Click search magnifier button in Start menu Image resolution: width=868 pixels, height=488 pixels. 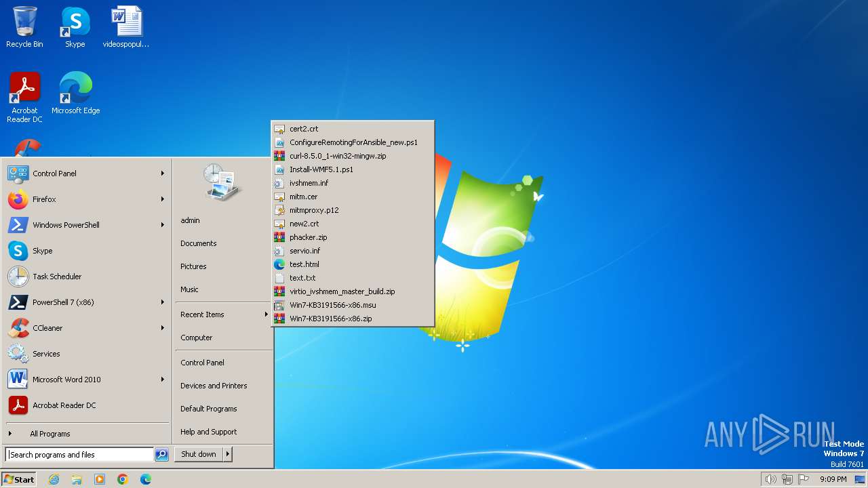[161, 455]
